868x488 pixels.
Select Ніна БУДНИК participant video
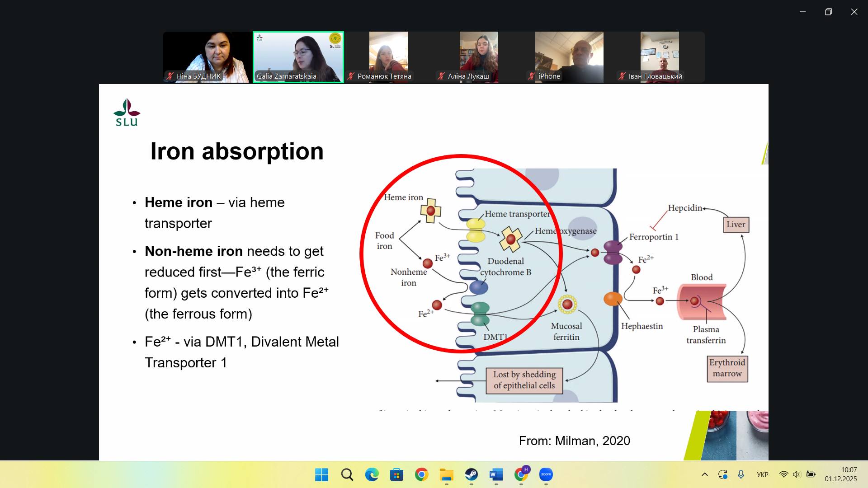coord(207,57)
